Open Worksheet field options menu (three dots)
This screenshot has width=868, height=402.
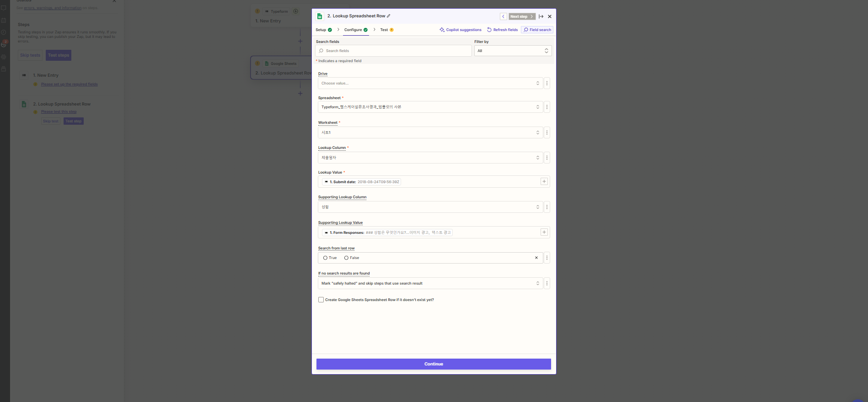(547, 132)
